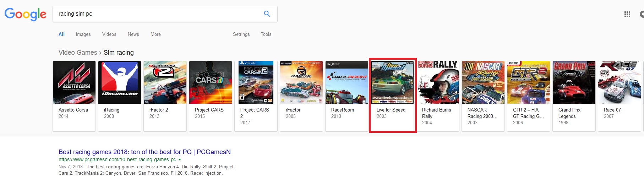Select the iRacing game card
The image size is (644, 179).
click(120, 96)
